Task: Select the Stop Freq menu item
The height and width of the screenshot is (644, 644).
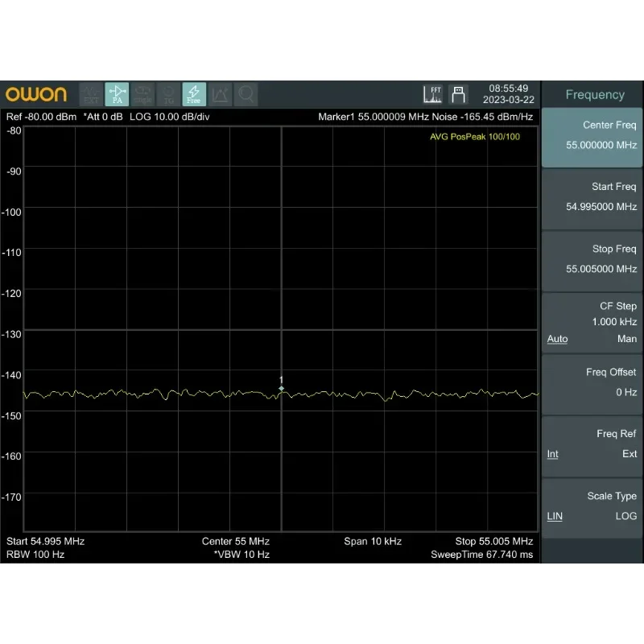Action: [592, 259]
